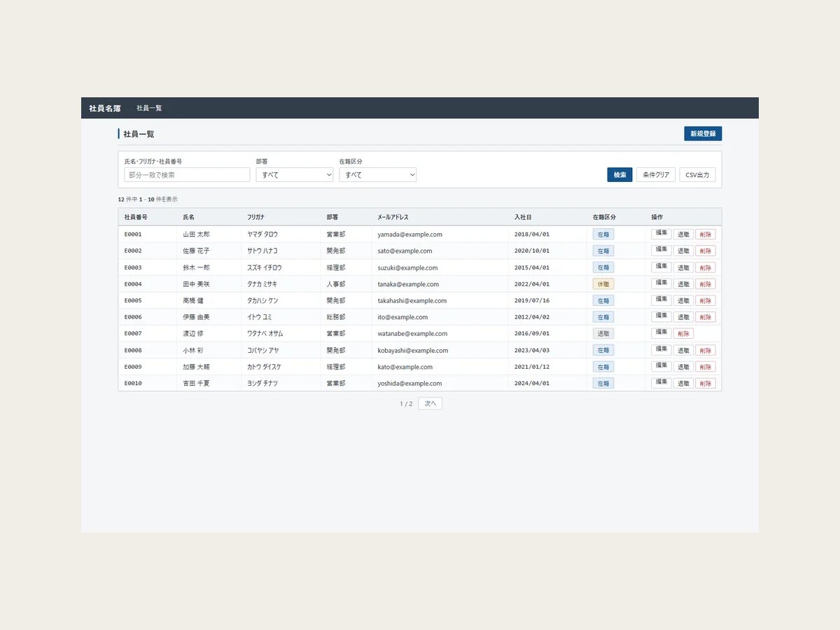Screen dimensions: 840x630
Task: Click the 休職 status badge for E0004
Action: click(603, 284)
